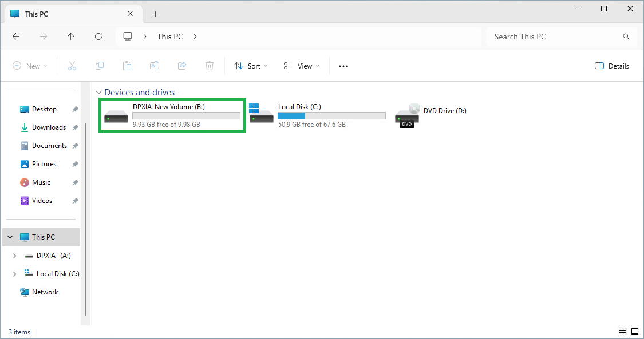This screenshot has width=644, height=339.
Task: Toggle the Details pane
Action: [x=612, y=66]
